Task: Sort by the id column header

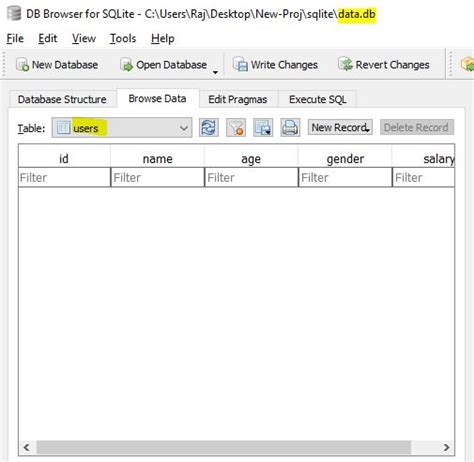Action: click(64, 159)
